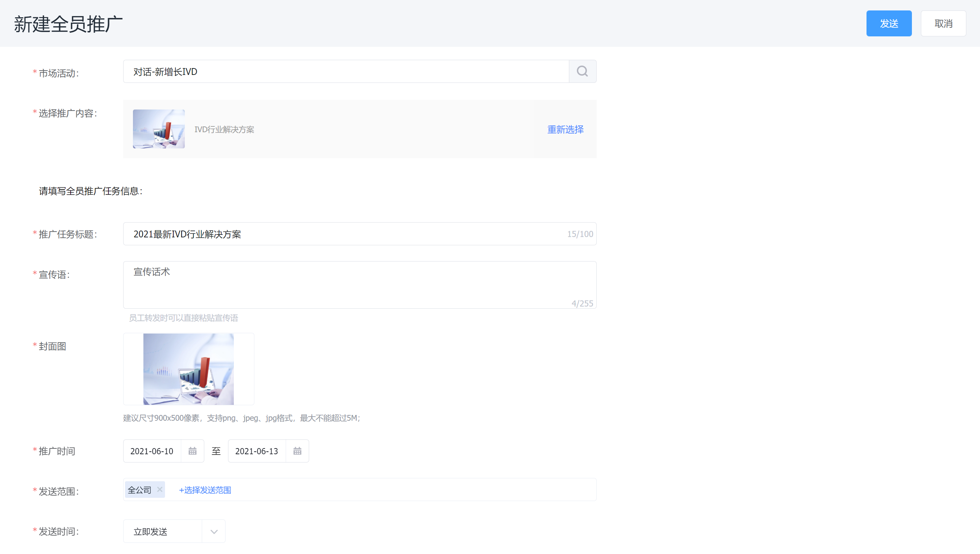Click the end date field 2021-06-13
The image size is (980, 554).
pos(257,451)
